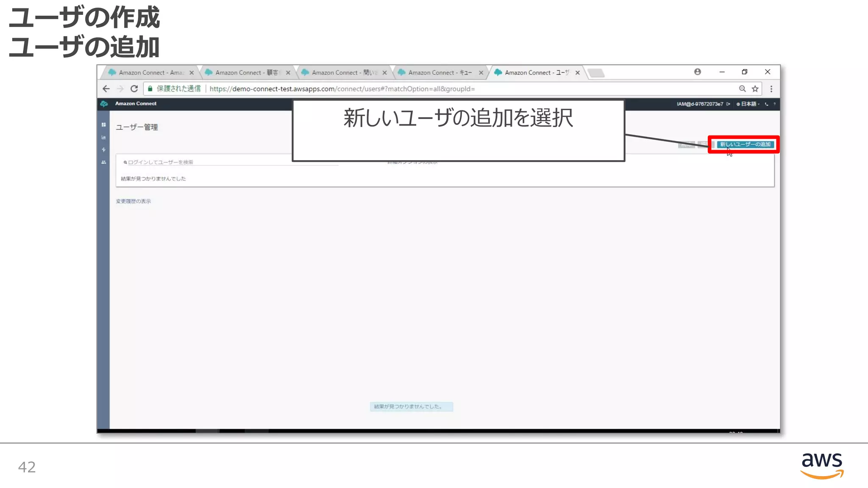The height and width of the screenshot is (488, 868).
Task: Open the routing icon in the sidebar
Action: point(103,150)
